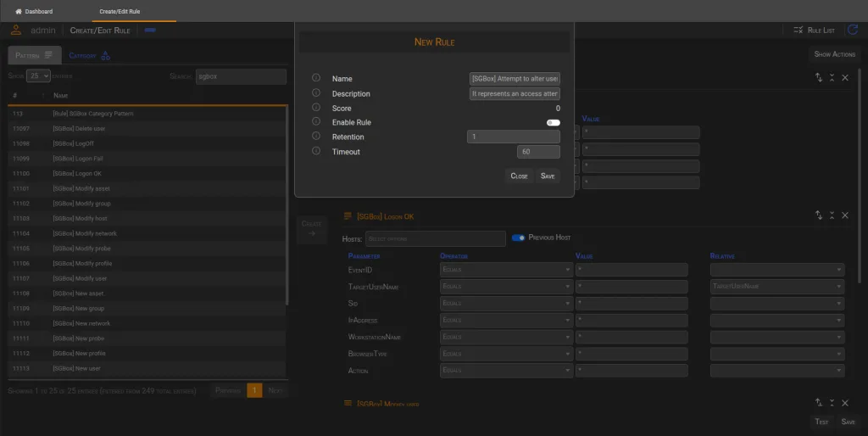Screen dimensions: 868x436
Task: Click the EventID value field
Action: [x=632, y=270]
